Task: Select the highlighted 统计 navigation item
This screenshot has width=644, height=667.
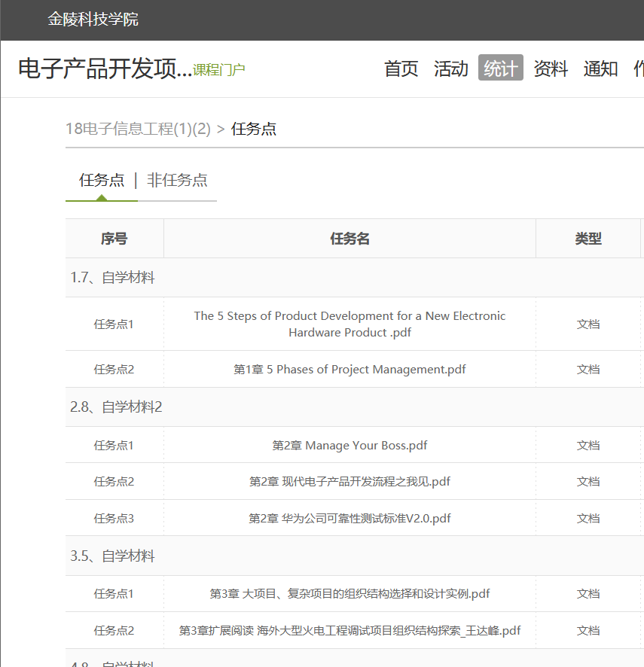Action: coord(500,69)
